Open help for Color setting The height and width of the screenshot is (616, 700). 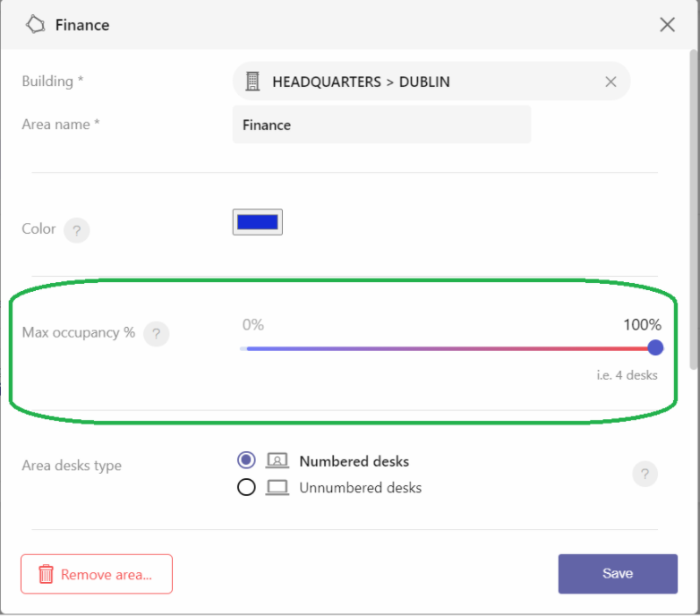(77, 230)
